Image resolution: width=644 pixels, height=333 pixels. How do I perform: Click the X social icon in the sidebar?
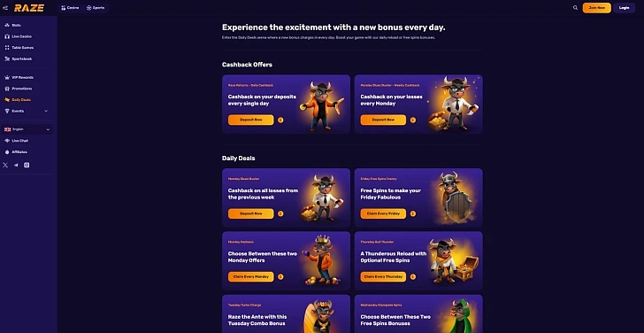click(5, 165)
